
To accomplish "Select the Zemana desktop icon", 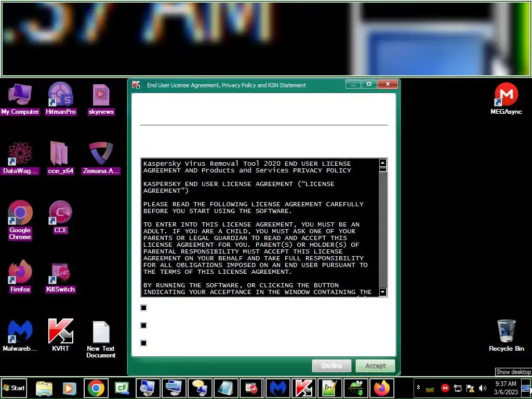I will 101,158.
